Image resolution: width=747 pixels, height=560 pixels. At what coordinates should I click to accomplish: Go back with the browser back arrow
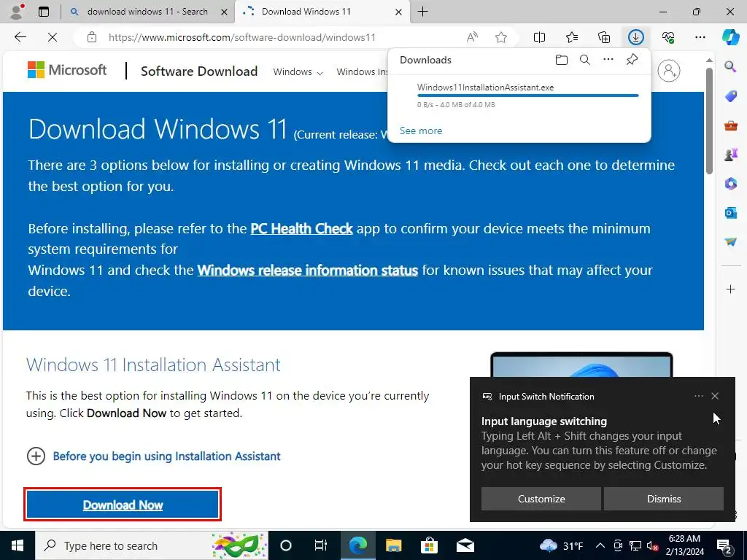coord(20,37)
